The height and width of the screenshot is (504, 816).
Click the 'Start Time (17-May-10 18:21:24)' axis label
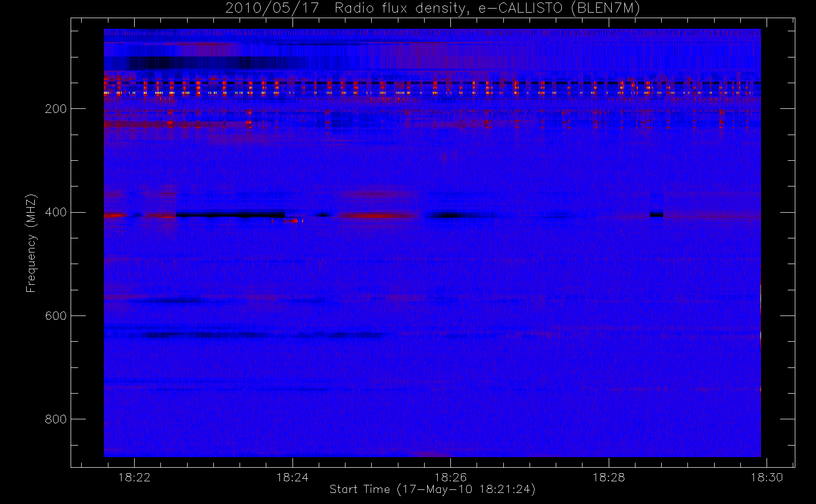(432, 489)
